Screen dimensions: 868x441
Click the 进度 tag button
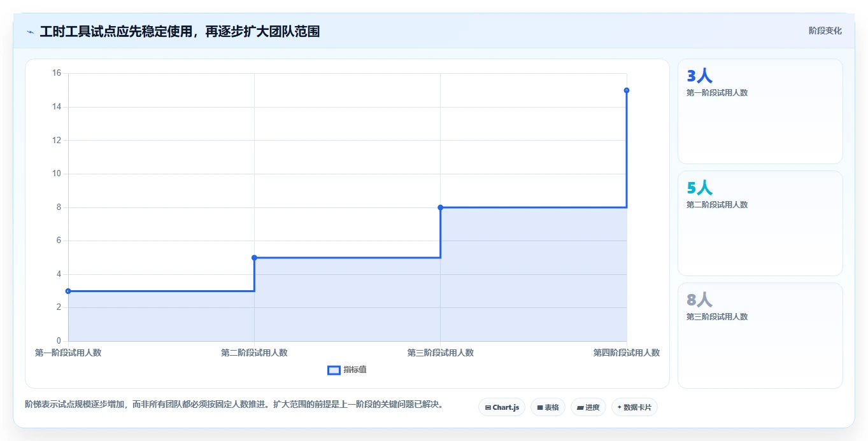pyautogui.click(x=588, y=407)
